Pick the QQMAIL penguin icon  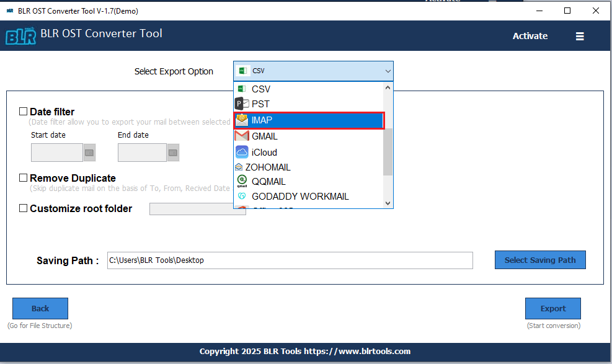(x=242, y=181)
